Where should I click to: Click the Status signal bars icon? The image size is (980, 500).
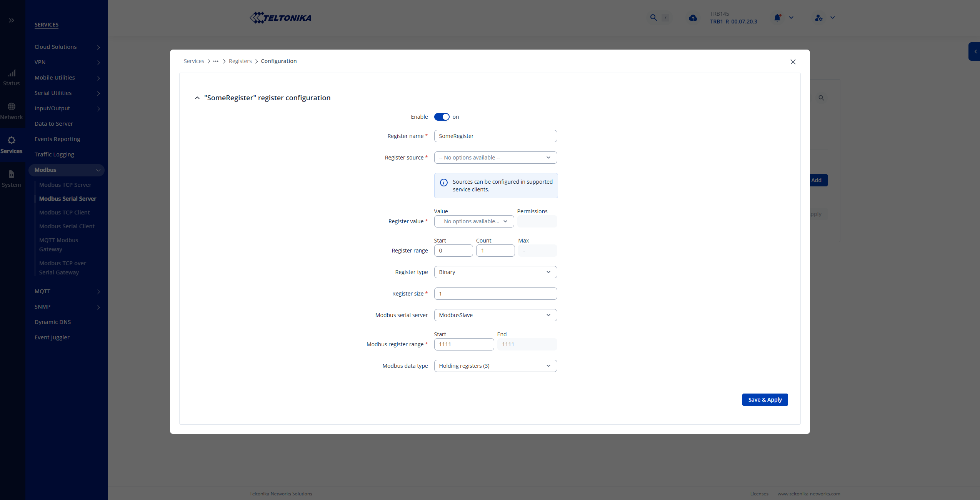pos(12,73)
